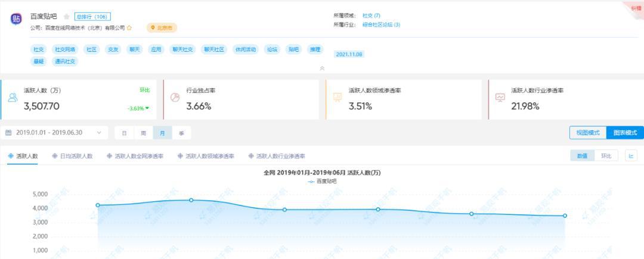
Task: Open the 2019.01.01 - 2019.06.30 date range dropdown
Action: click(x=54, y=133)
